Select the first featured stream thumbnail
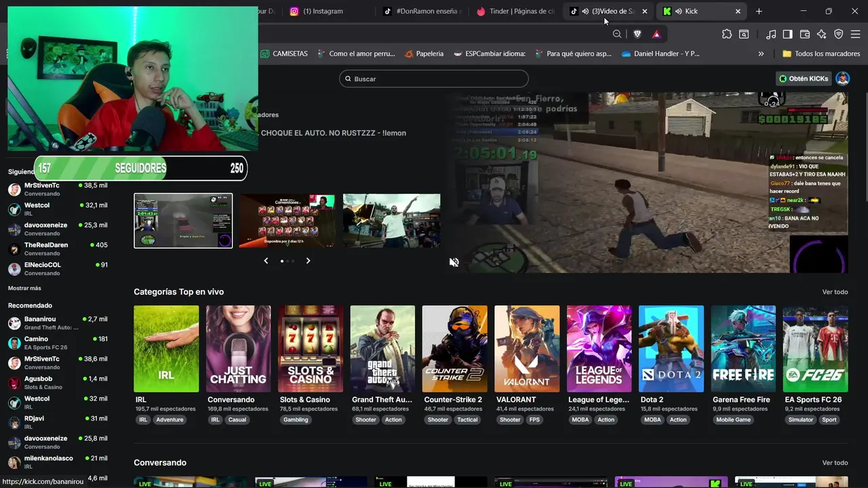Viewport: 868px width, 488px height. pyautogui.click(x=183, y=221)
